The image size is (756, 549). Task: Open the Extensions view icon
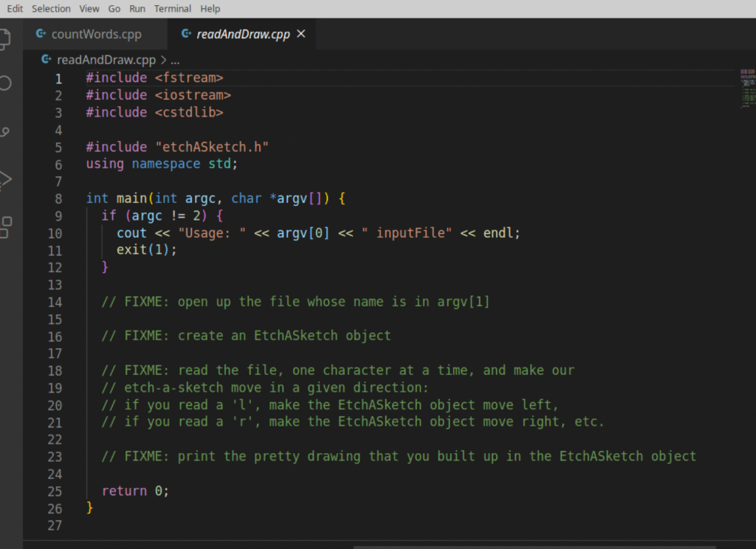[5, 227]
